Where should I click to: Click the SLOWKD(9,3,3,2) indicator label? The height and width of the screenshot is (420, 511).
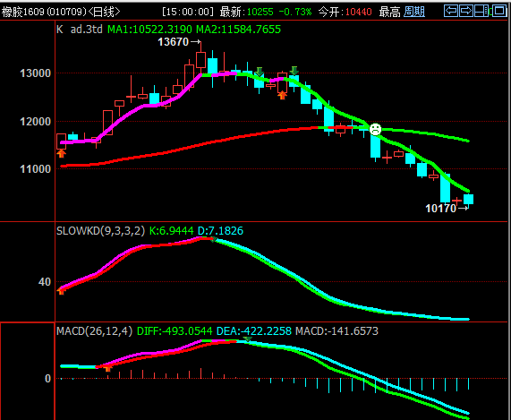100,231
